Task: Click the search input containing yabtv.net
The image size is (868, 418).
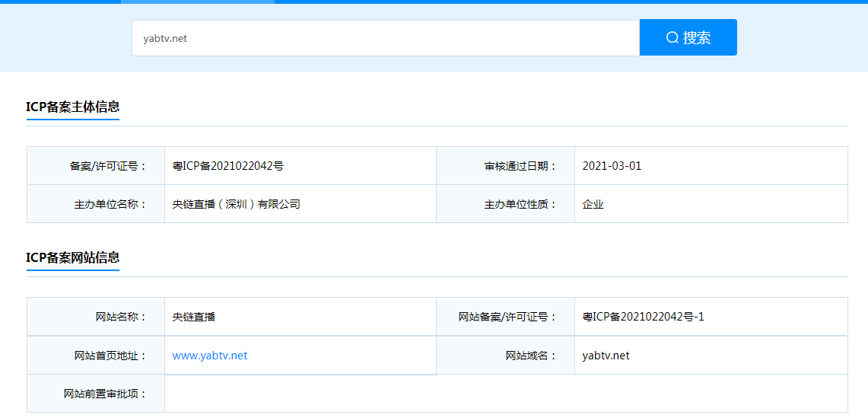Action: click(x=386, y=38)
